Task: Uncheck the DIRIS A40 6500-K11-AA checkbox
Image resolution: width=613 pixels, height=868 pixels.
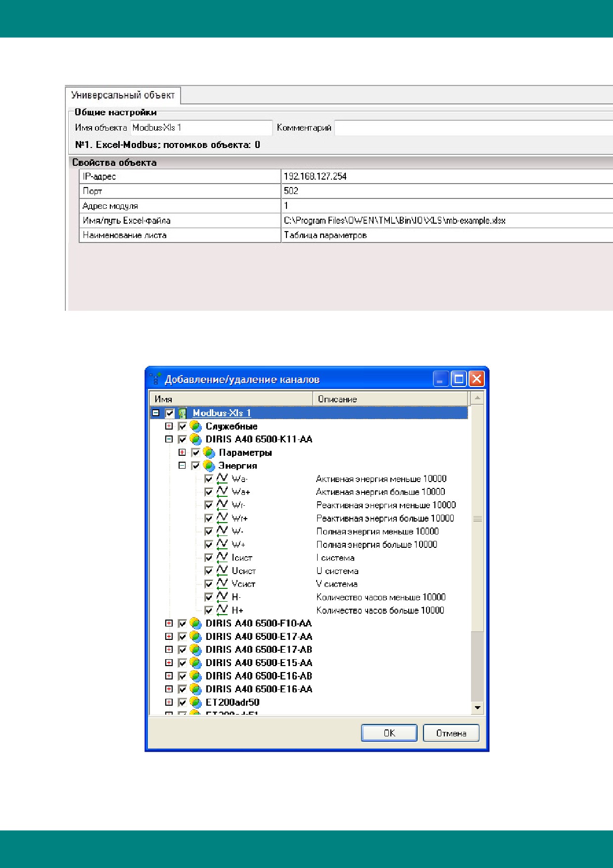Action: pos(183,439)
